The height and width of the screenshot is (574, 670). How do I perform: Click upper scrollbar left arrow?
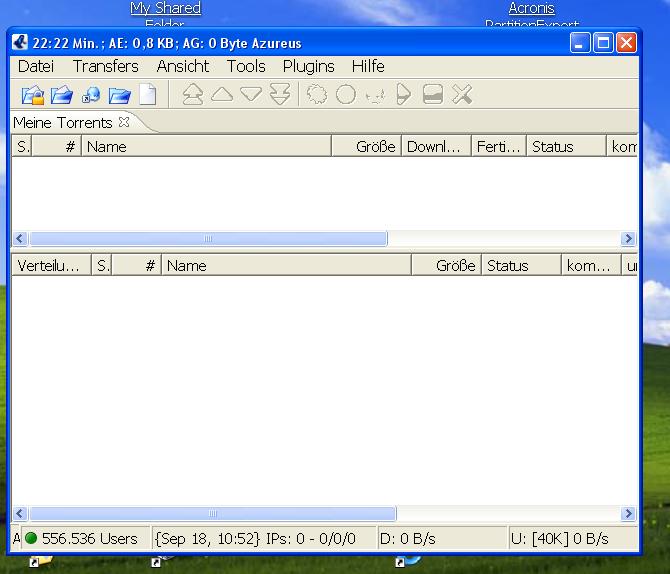20,238
